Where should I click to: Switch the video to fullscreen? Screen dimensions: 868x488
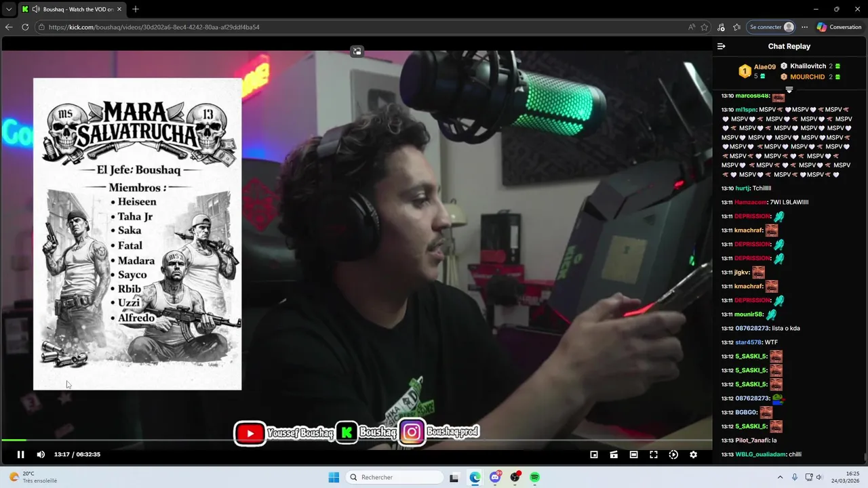click(654, 455)
